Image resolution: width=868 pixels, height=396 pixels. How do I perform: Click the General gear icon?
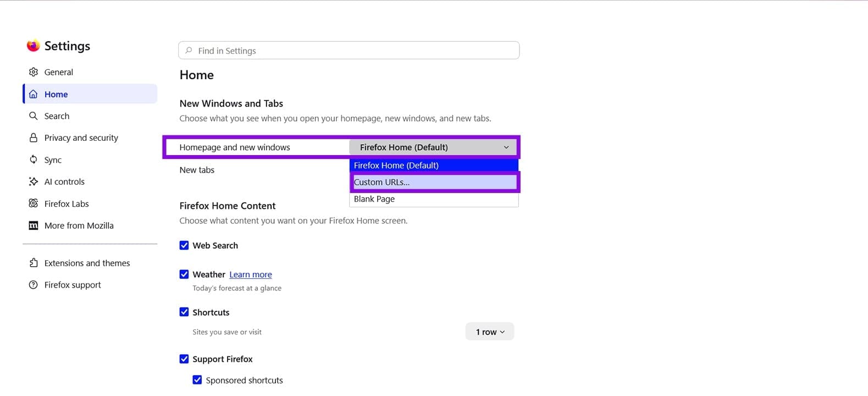tap(34, 72)
